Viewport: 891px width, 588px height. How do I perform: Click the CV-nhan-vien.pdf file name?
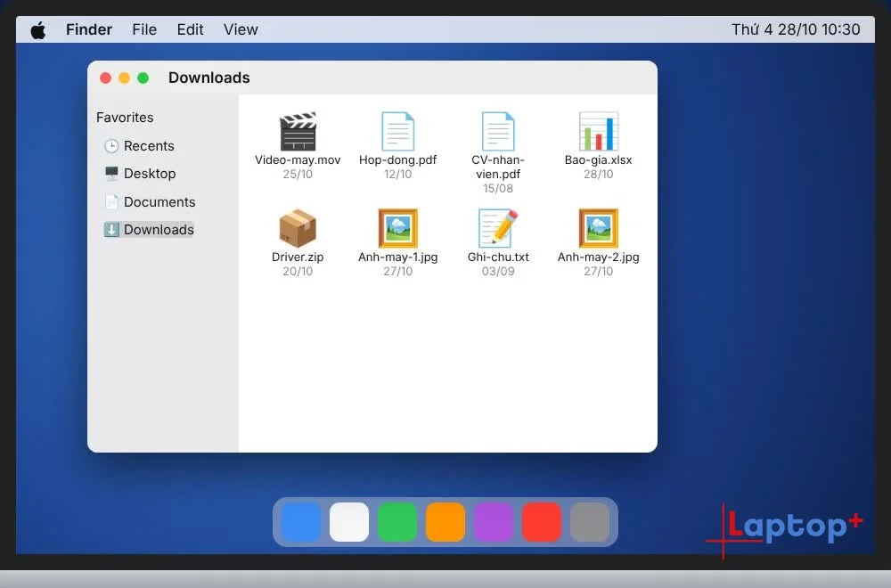498,167
